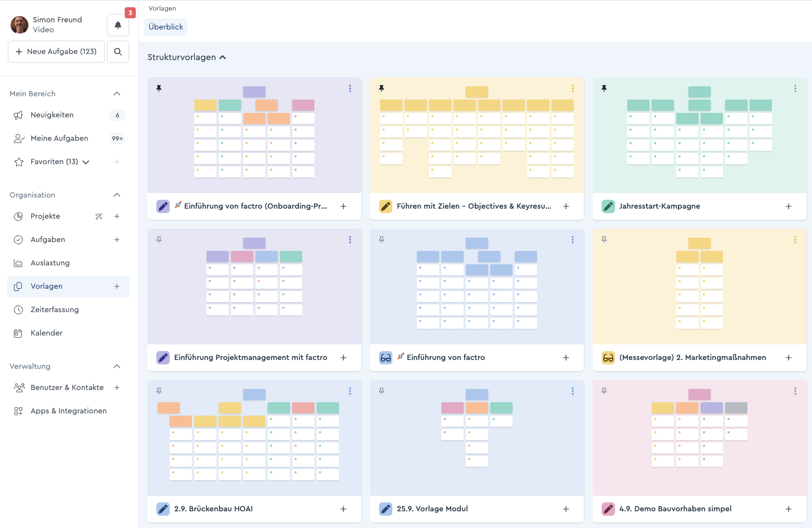
Task: Click Simon Freund's profile avatar
Action: point(19,24)
